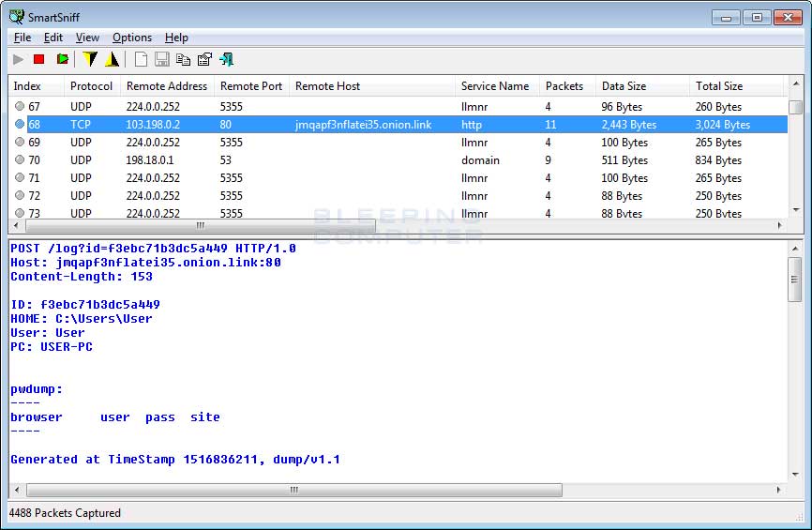Sort by the Remote Port column header
Image resolution: width=812 pixels, height=530 pixels.
(251, 86)
